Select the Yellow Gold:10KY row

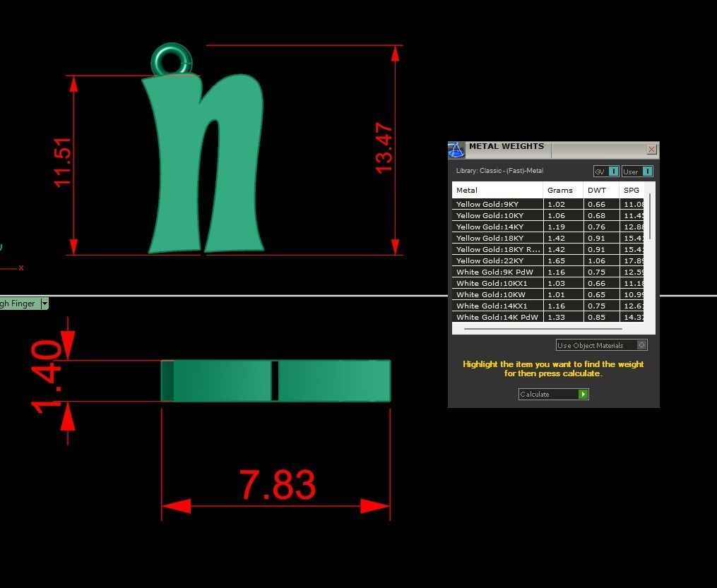coord(547,215)
